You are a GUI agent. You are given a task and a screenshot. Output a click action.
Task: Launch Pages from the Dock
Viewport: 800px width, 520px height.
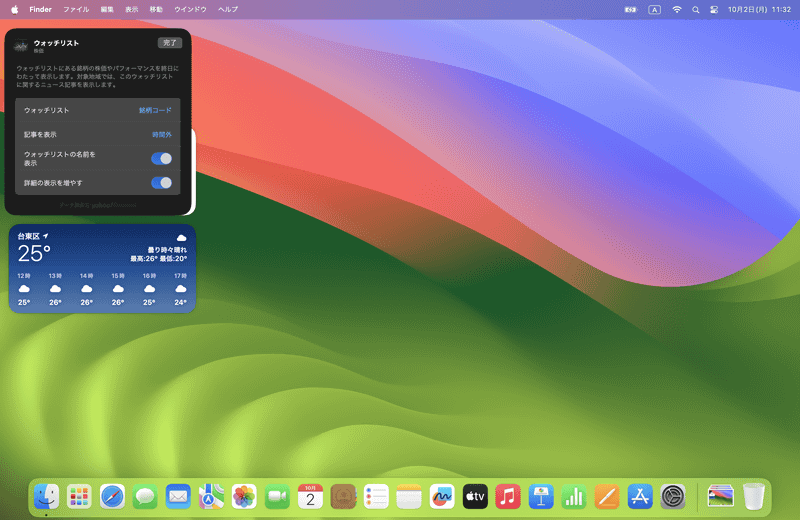607,496
